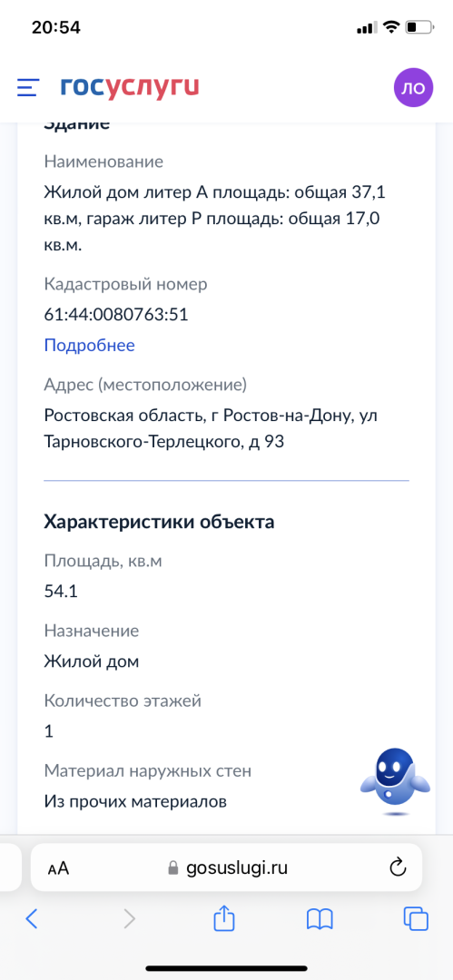
Task: Tap the battery indicator in status bar
Action: click(419, 27)
